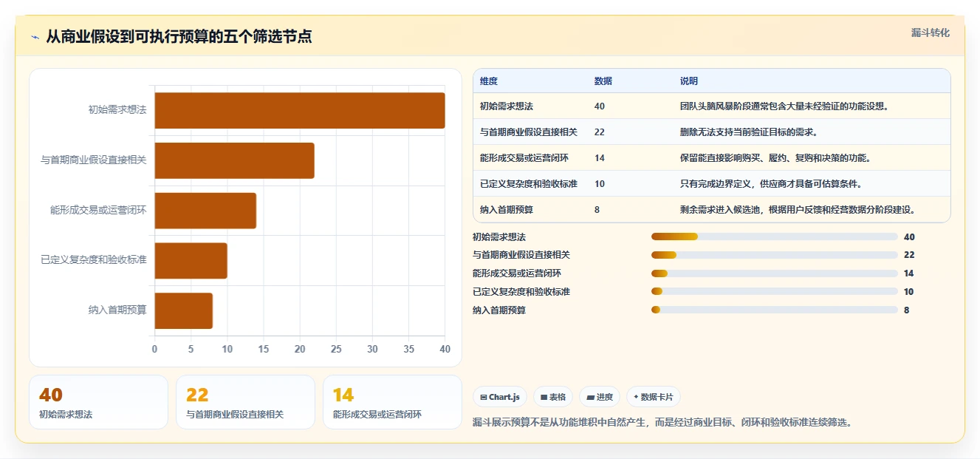
Task: Click the 初始需求想法 progress bar
Action: (775, 237)
